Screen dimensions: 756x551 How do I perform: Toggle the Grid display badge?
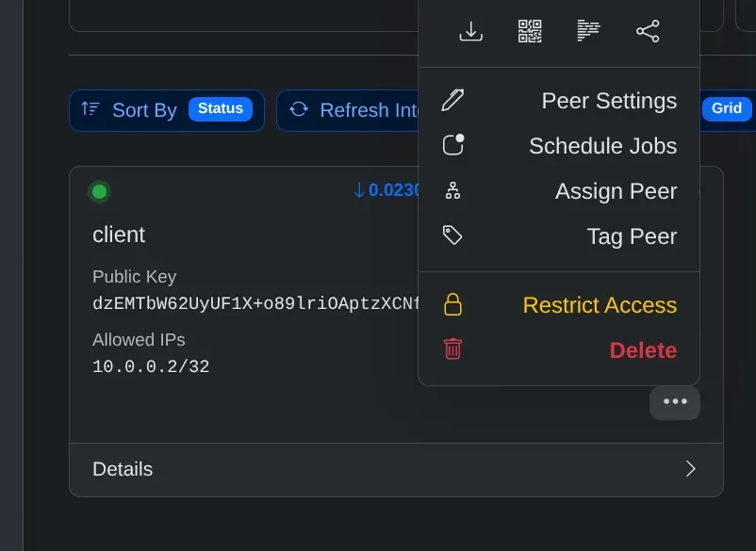click(726, 109)
